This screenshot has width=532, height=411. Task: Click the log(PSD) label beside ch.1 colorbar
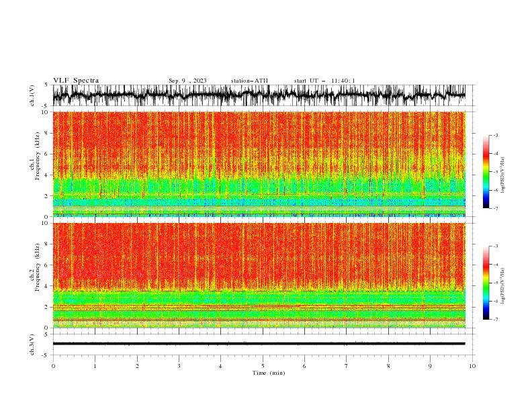point(503,175)
